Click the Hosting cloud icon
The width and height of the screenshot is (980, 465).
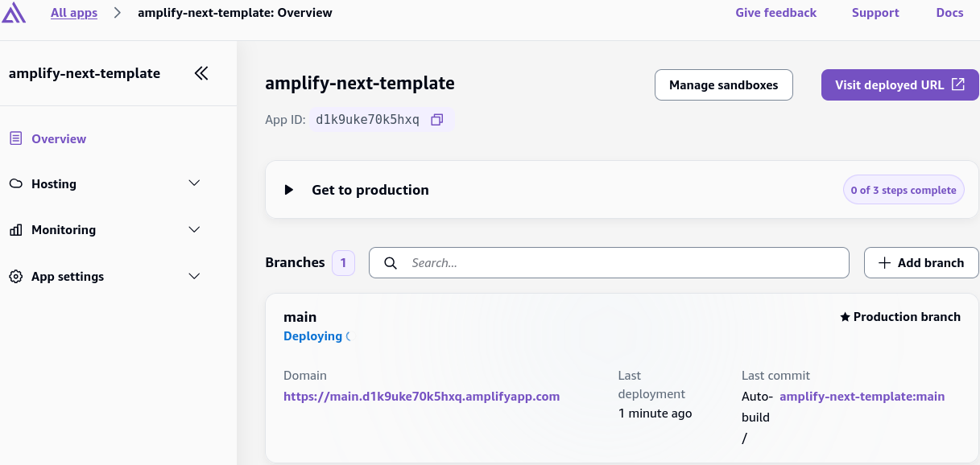15,183
